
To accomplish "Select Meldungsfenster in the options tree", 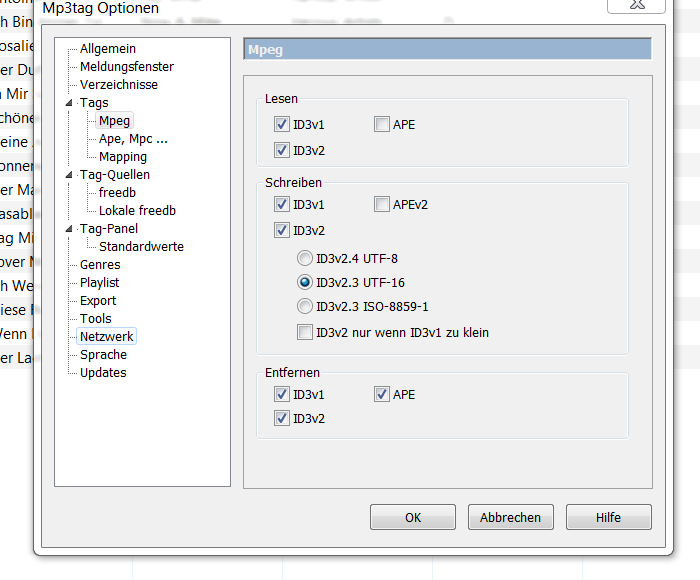I will pos(127,67).
